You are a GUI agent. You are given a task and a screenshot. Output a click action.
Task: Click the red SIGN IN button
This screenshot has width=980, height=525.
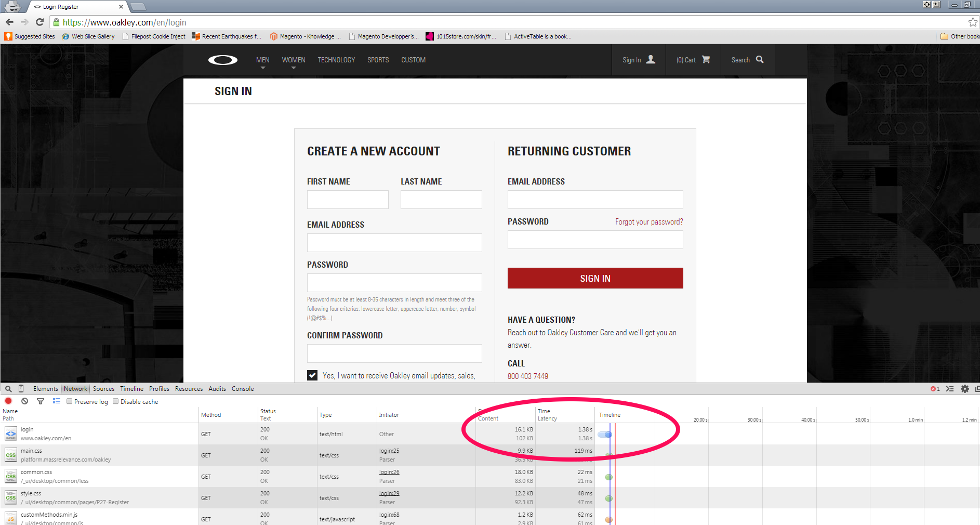tap(595, 278)
